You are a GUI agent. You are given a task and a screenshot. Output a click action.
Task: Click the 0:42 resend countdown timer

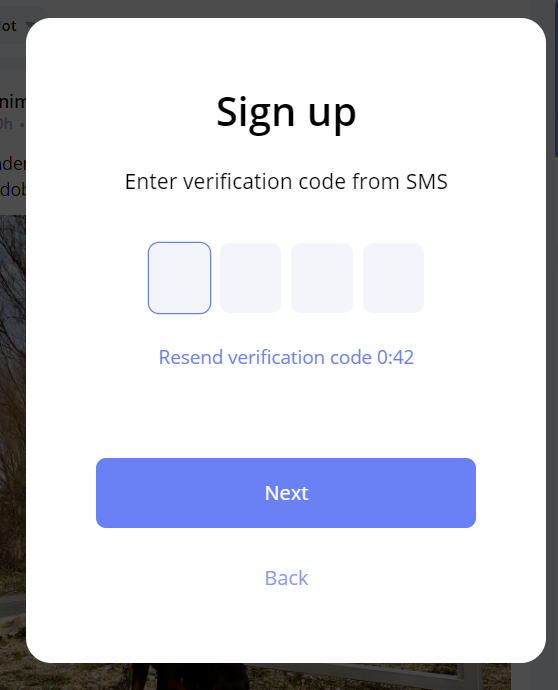click(395, 357)
